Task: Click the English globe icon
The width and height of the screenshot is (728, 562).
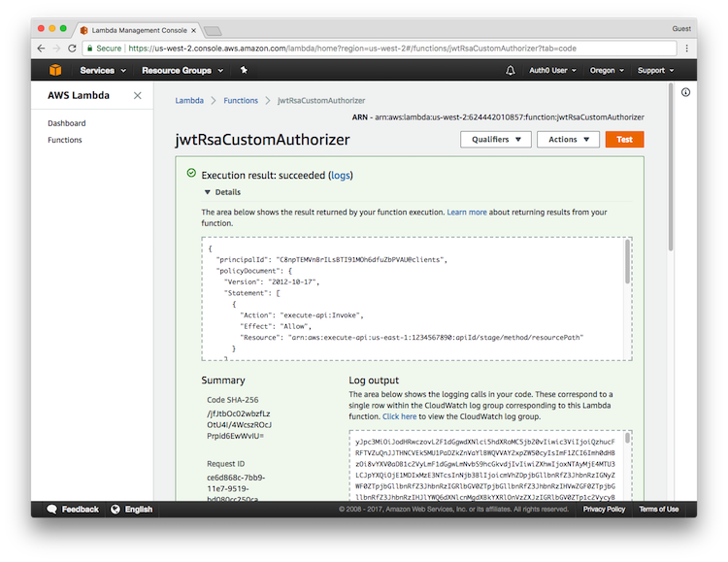Action: (116, 509)
